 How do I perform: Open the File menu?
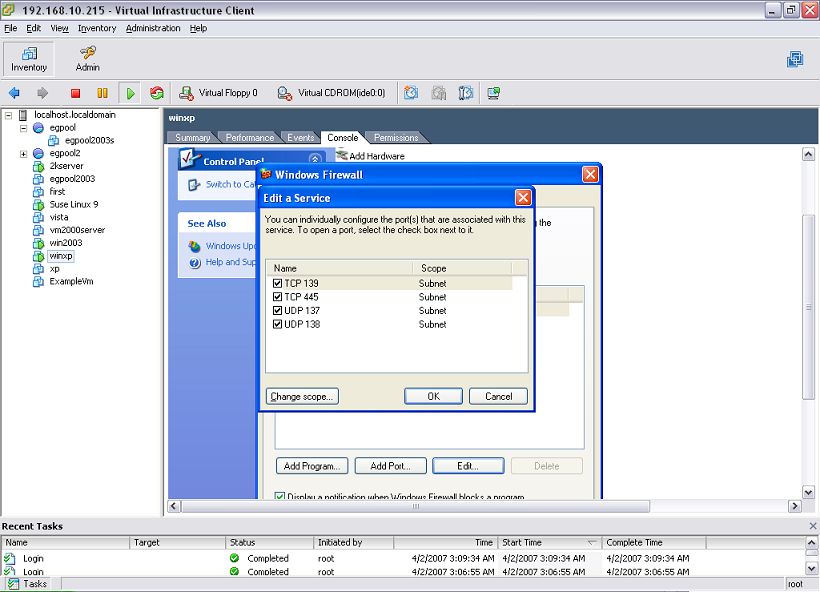click(x=10, y=28)
